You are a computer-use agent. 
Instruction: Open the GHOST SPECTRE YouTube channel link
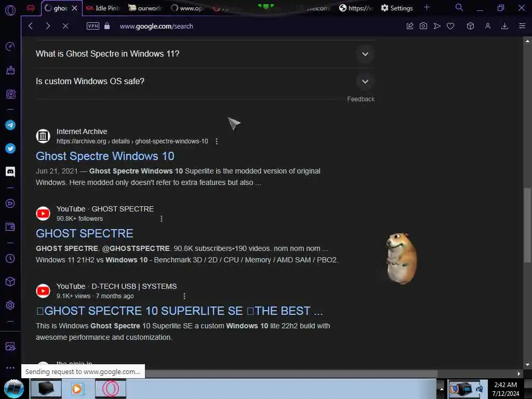[x=85, y=233]
